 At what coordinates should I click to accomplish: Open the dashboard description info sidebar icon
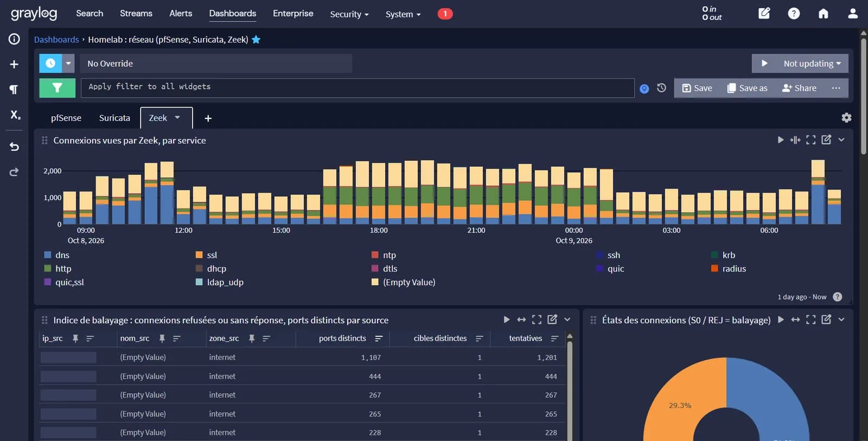pyautogui.click(x=14, y=39)
